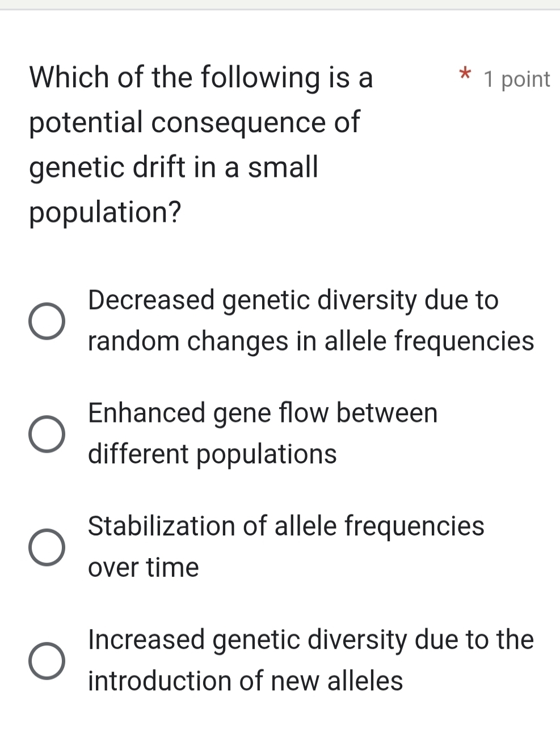Click the text 'different populations'

click(212, 453)
